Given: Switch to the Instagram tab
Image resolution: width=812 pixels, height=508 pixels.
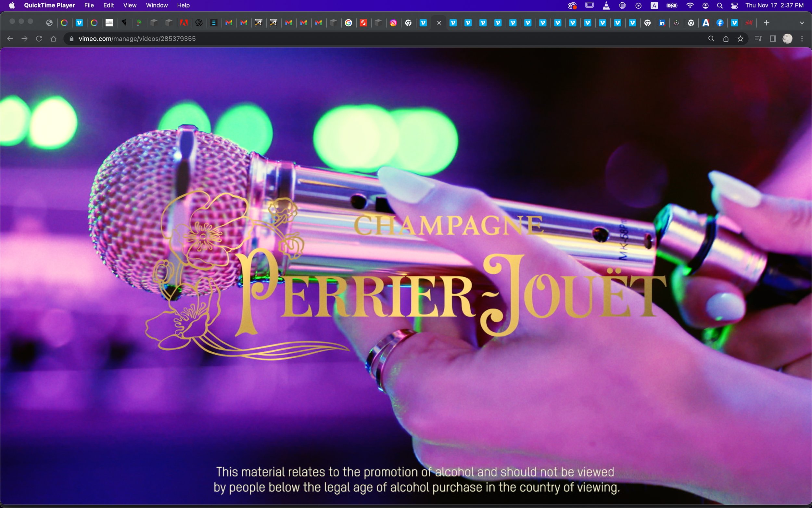Looking at the screenshot, I should click(393, 23).
